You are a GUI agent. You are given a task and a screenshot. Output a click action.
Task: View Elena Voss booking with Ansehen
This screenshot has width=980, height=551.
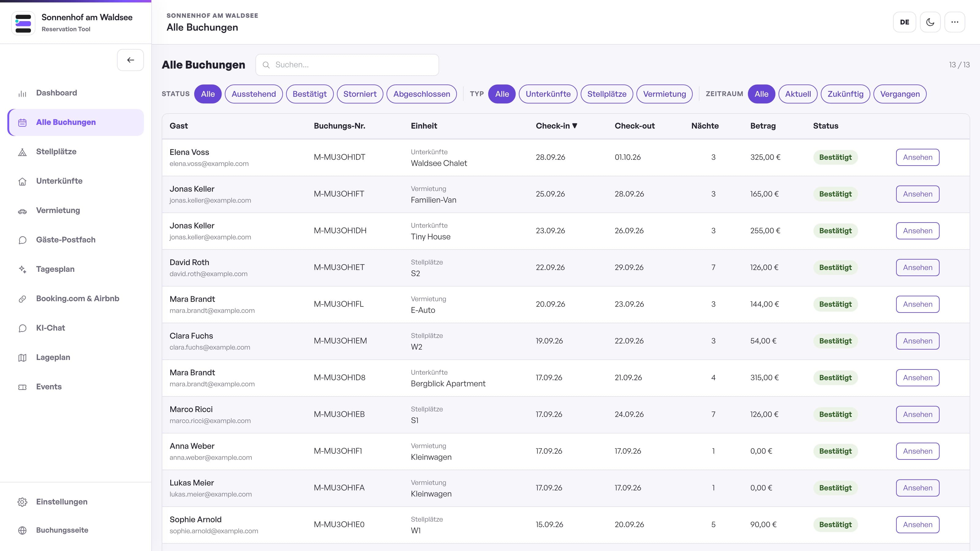918,157
